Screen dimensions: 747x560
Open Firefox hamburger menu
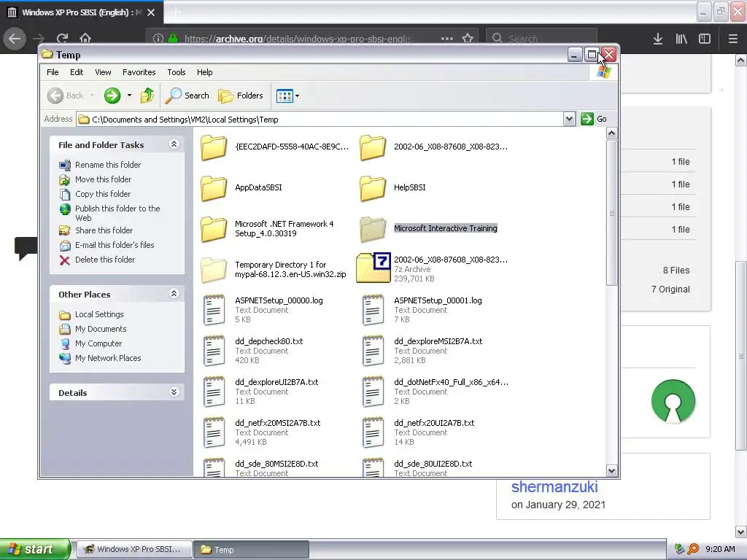733,39
